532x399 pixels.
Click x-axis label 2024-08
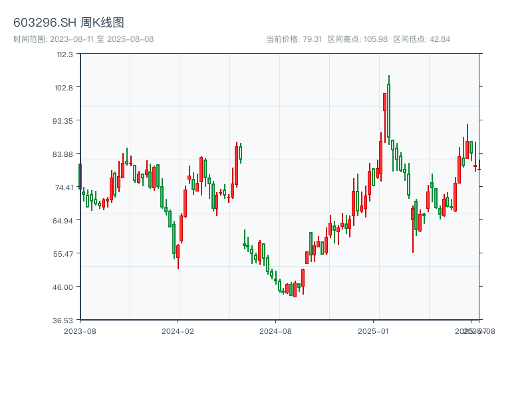[275, 331]
